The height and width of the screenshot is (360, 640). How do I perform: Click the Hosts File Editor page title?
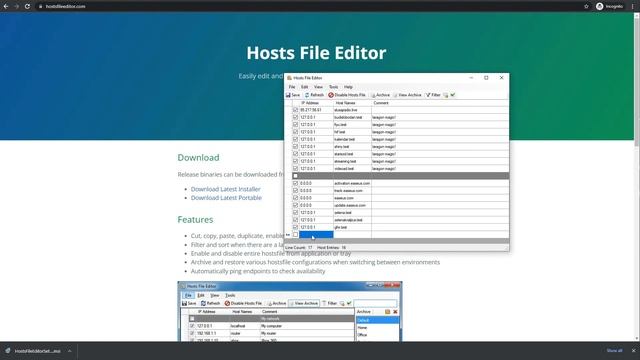click(x=316, y=53)
